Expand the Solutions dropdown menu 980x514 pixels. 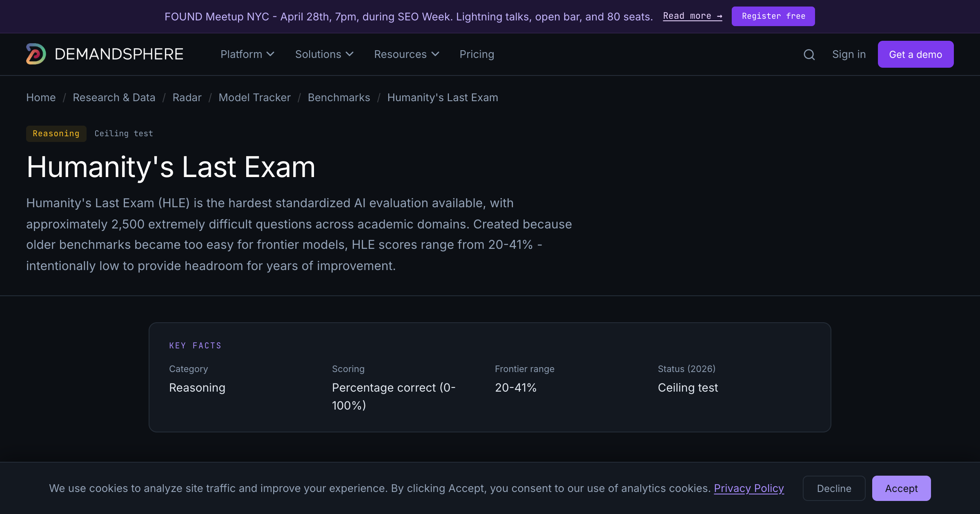[324, 54]
